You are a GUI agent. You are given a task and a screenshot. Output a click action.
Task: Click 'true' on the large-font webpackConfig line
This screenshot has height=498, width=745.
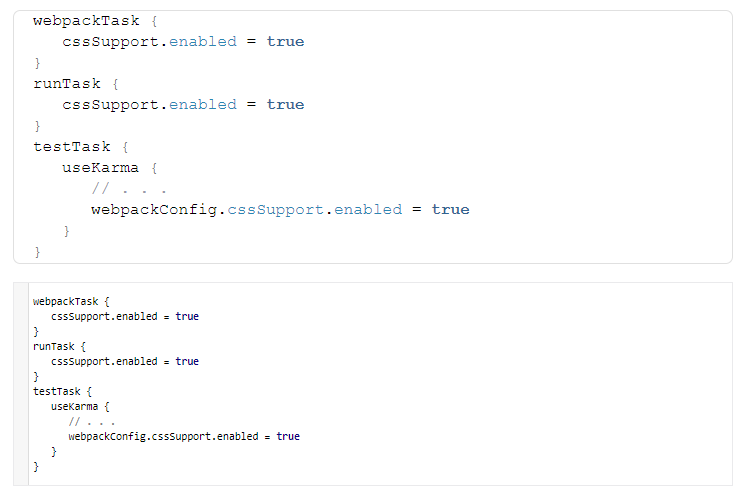tap(450, 210)
